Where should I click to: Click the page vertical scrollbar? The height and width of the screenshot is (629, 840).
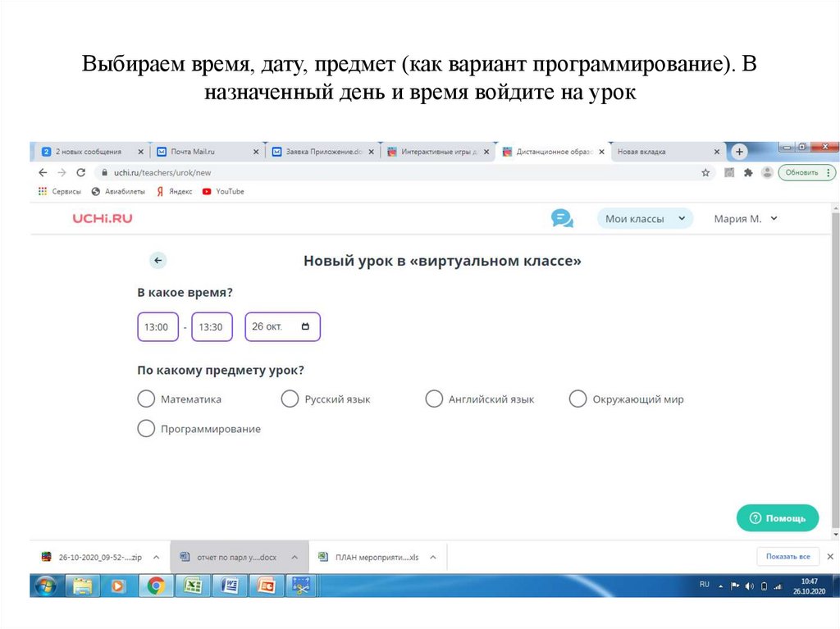pyautogui.click(x=835, y=369)
